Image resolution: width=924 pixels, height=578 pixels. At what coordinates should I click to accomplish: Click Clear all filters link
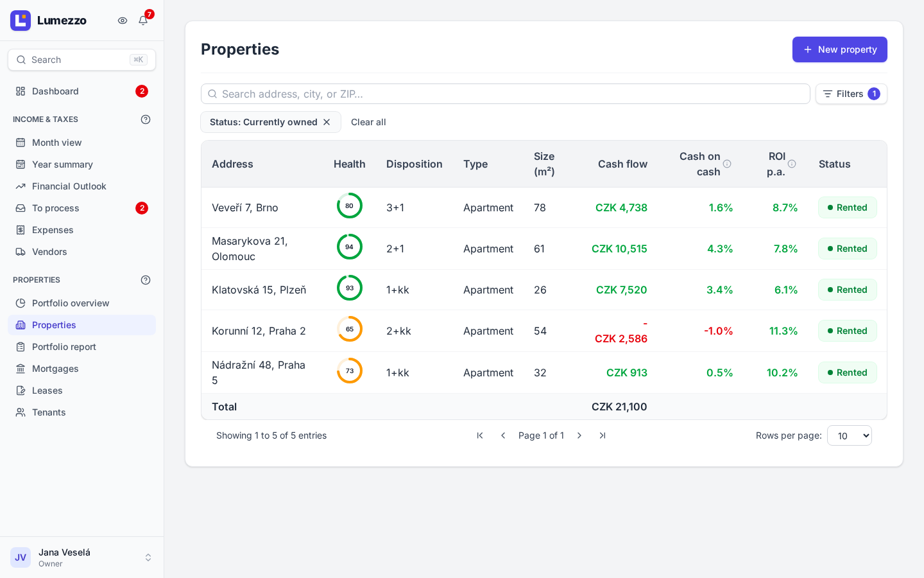click(x=368, y=122)
